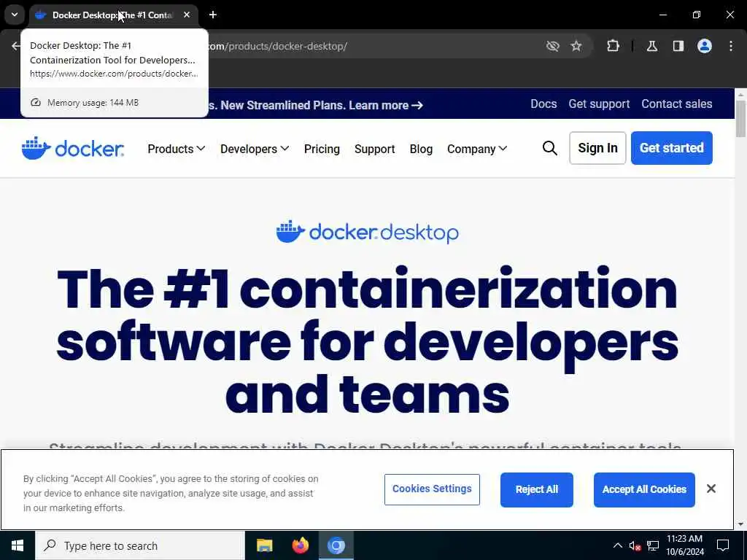This screenshot has width=747, height=560.
Task: Show hidden system tray icons
Action: [617, 545]
